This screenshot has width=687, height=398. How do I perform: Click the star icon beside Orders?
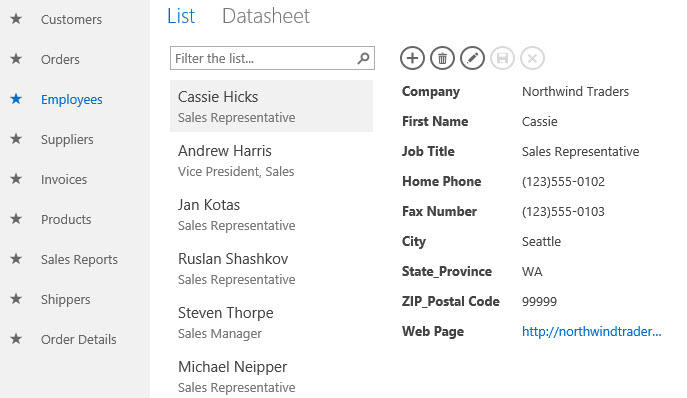(x=16, y=59)
